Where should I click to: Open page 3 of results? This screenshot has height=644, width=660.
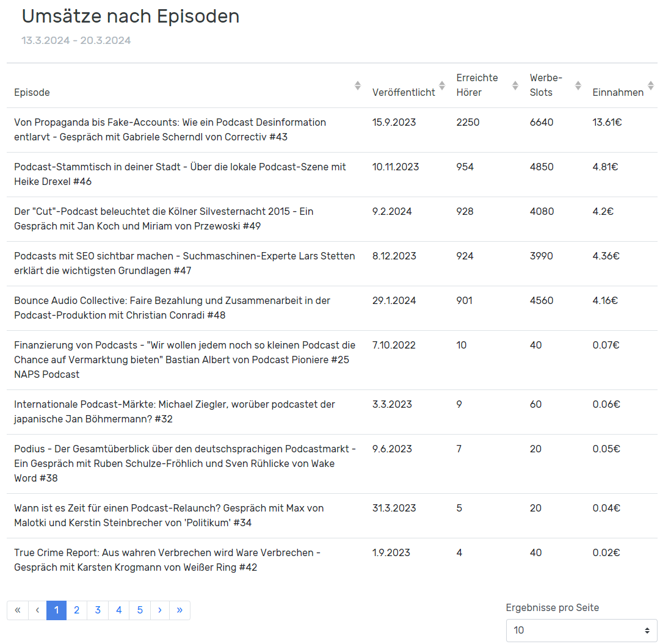(x=98, y=610)
